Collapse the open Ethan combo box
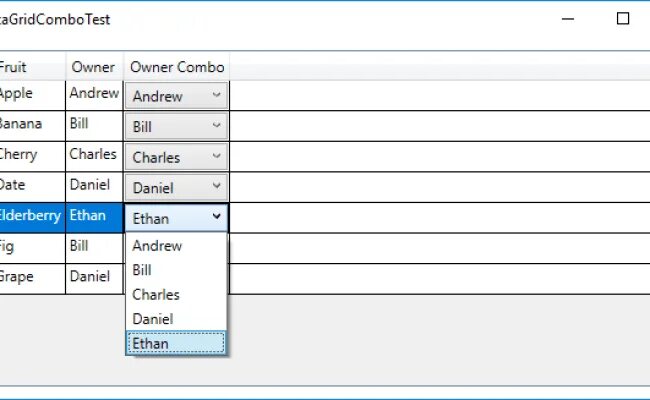This screenshot has width=650, height=400. pyautogui.click(x=217, y=217)
